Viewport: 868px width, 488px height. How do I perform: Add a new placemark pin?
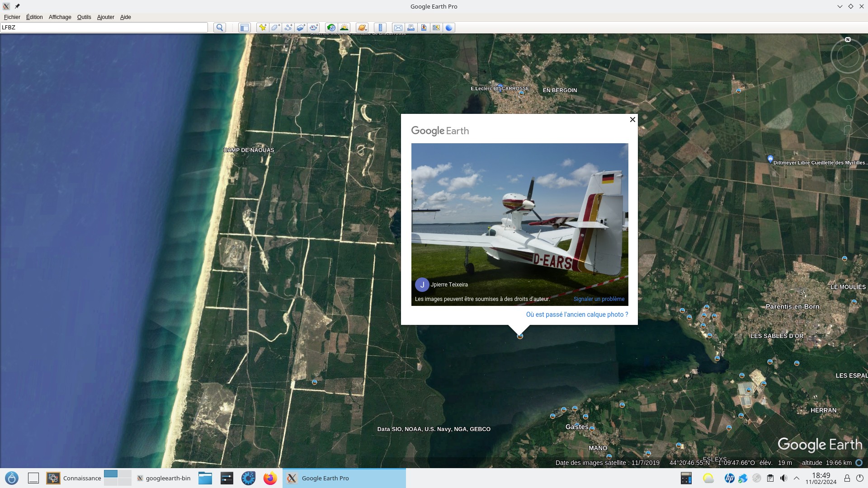pos(262,28)
